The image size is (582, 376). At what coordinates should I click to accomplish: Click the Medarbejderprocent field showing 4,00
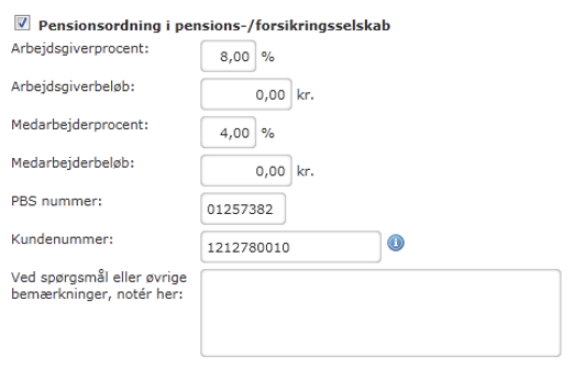[228, 133]
